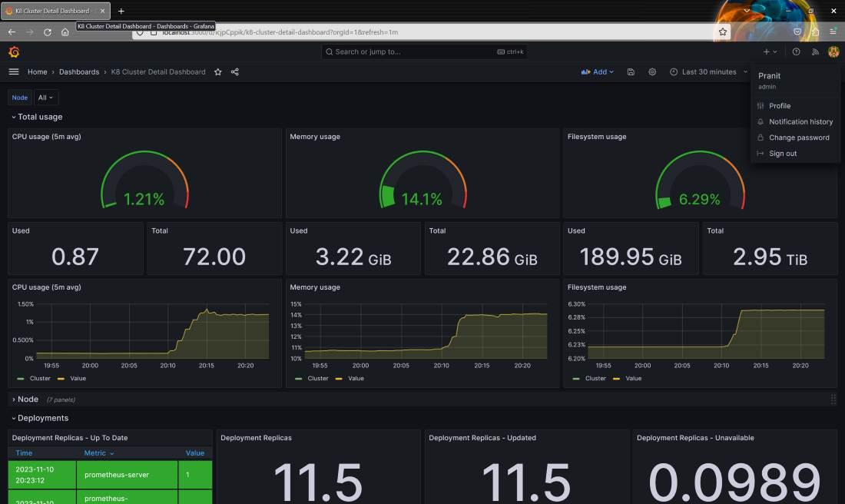Viewport: 845px width, 504px height.
Task: Expand the collapsed Node row
Action: click(28, 400)
